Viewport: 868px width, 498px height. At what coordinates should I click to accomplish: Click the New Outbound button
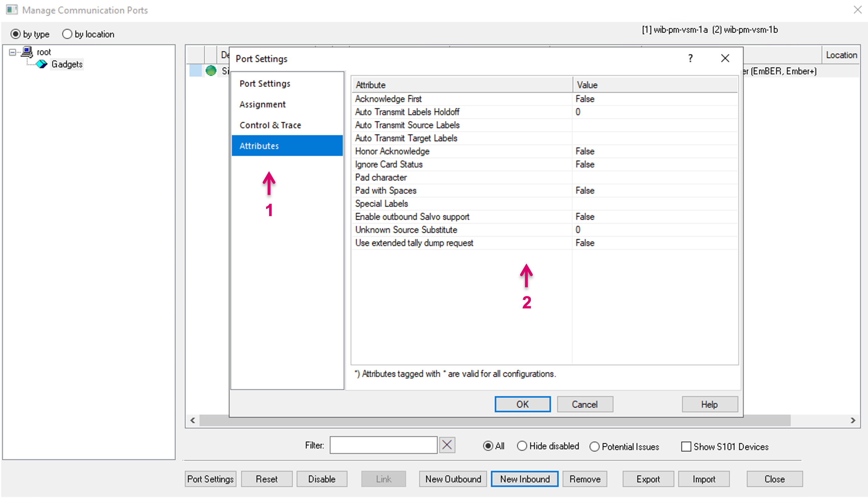point(453,479)
